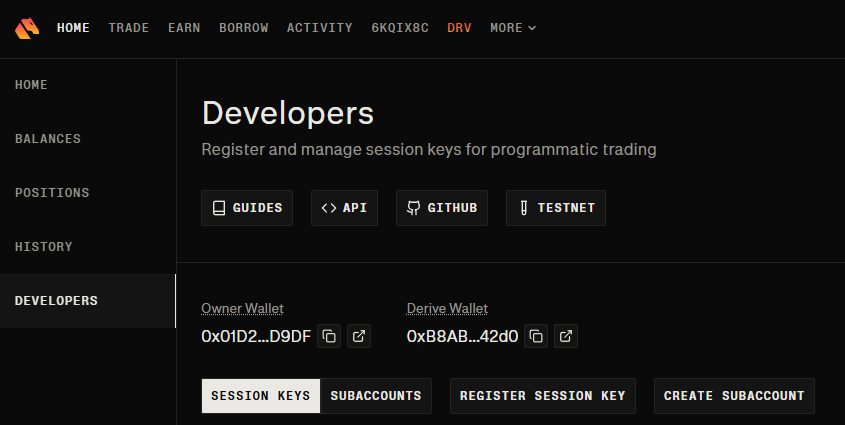Click Create Subaccount button
The width and height of the screenshot is (845, 425).
pos(734,396)
